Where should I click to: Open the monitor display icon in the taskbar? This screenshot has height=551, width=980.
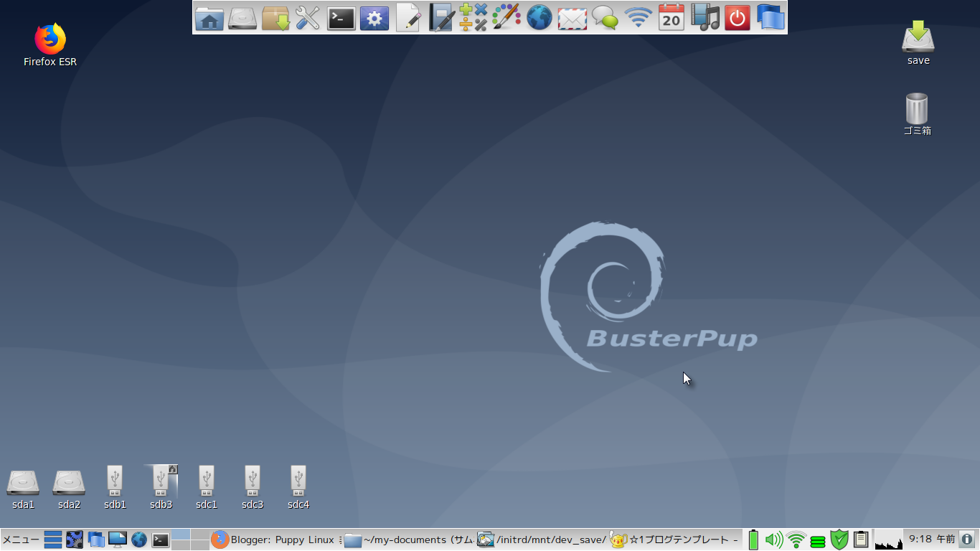(118, 540)
